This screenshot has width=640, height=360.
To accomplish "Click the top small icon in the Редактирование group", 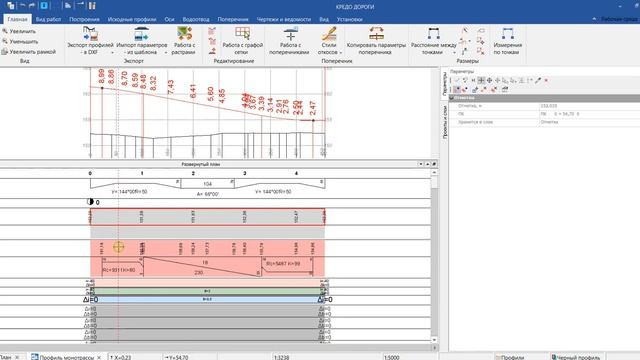I will pyautogui.click(x=212, y=31).
